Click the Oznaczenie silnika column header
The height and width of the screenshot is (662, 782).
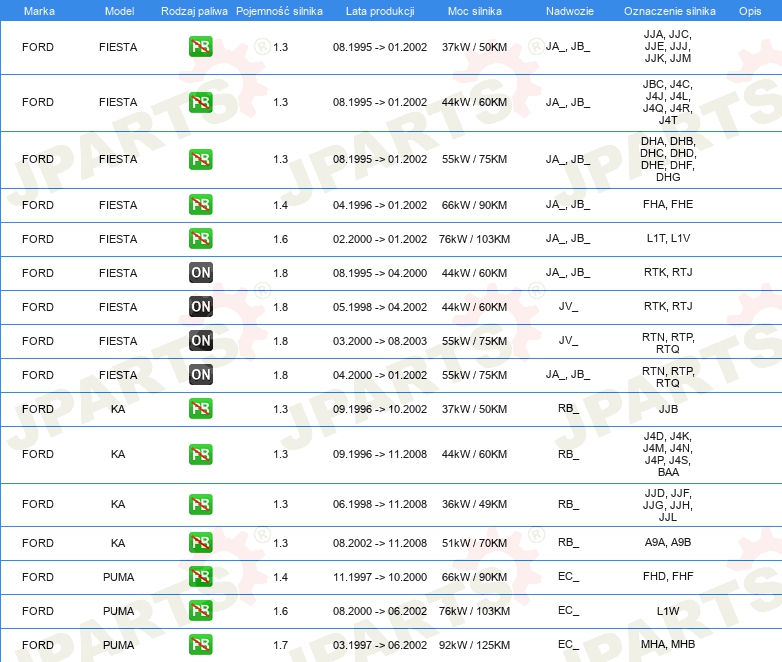pos(669,11)
